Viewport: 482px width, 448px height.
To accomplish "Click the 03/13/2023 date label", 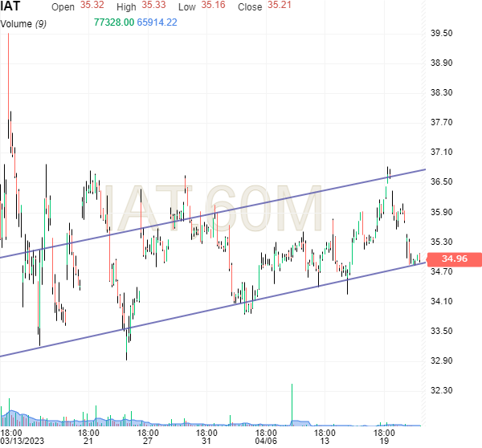I will (x=23, y=442).
